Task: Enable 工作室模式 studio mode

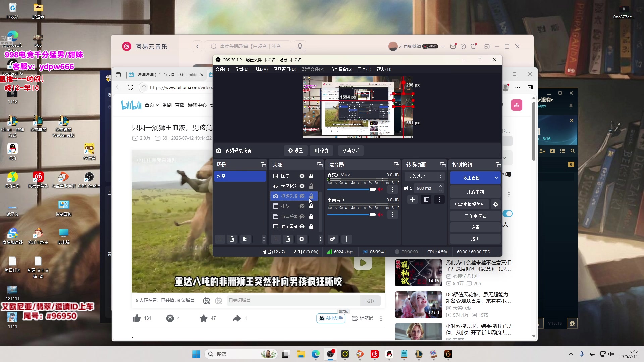Action: tap(475, 216)
